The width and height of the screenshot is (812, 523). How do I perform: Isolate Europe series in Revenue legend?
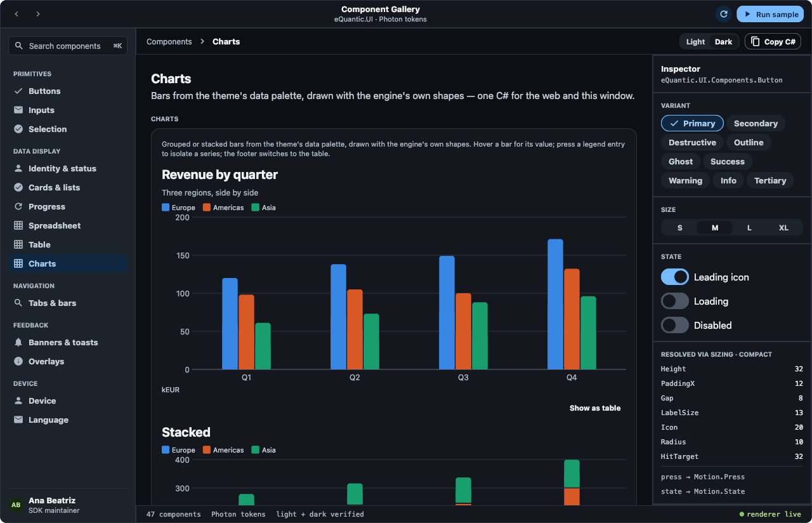click(178, 208)
